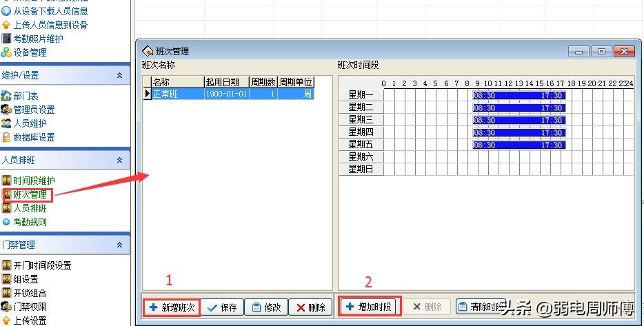Click the 起用日期 column header

[x=227, y=82]
